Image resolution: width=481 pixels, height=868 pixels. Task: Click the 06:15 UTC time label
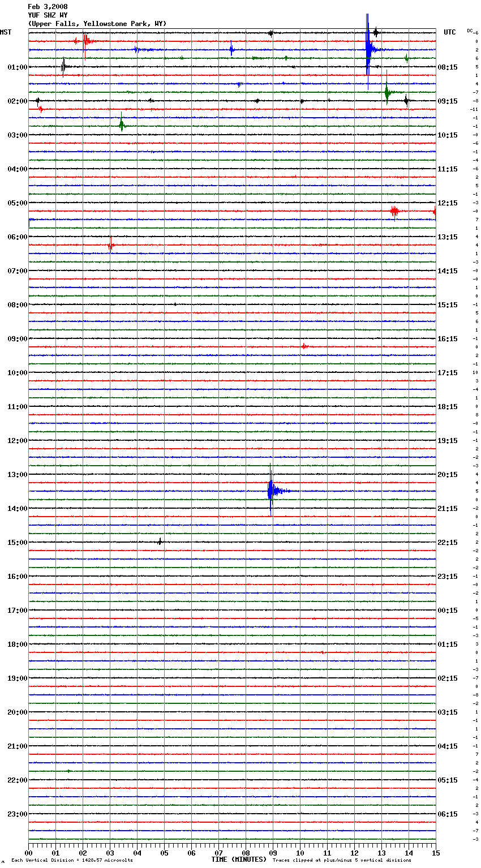coord(448,814)
